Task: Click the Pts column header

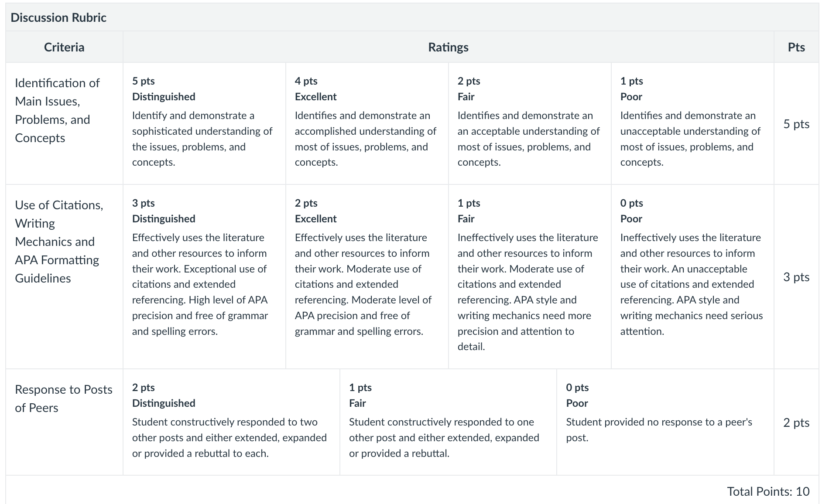Action: (x=796, y=47)
